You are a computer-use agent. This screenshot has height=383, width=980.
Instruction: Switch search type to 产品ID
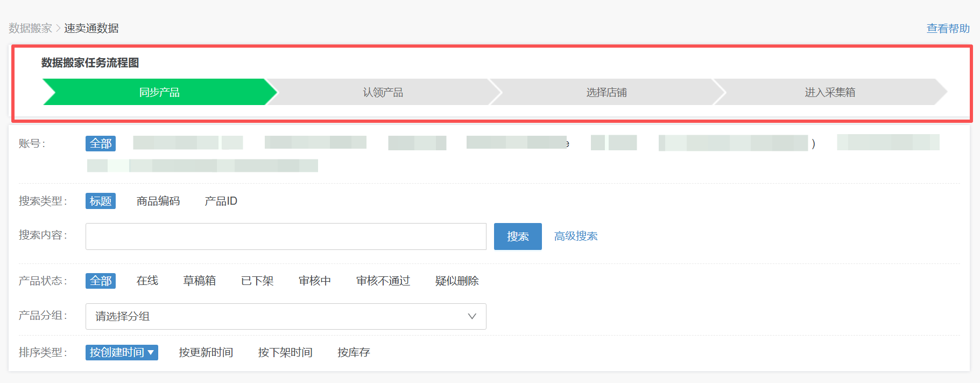pos(221,201)
